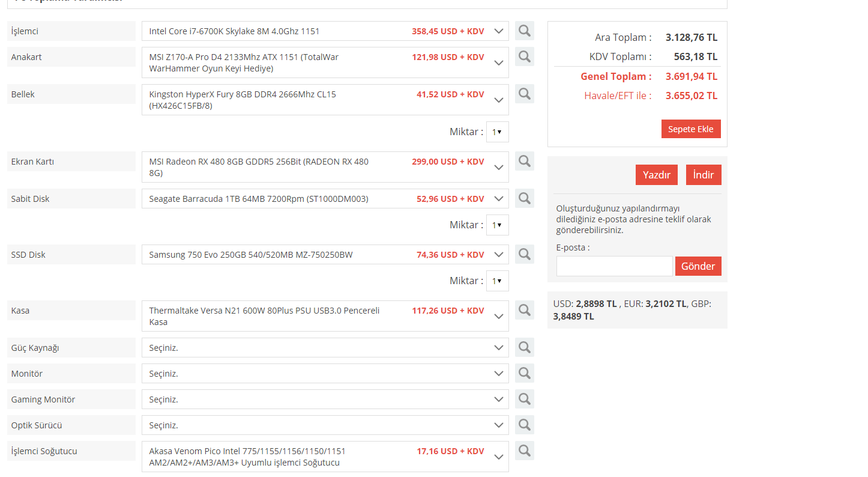
Task: Click search icon next to İşlemci Soğutucu row
Action: coord(525,451)
